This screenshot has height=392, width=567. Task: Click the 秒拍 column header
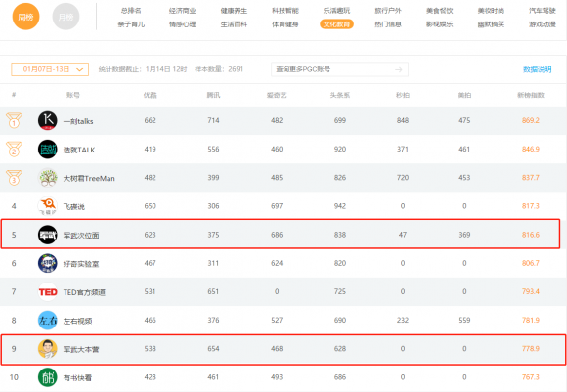[403, 95]
